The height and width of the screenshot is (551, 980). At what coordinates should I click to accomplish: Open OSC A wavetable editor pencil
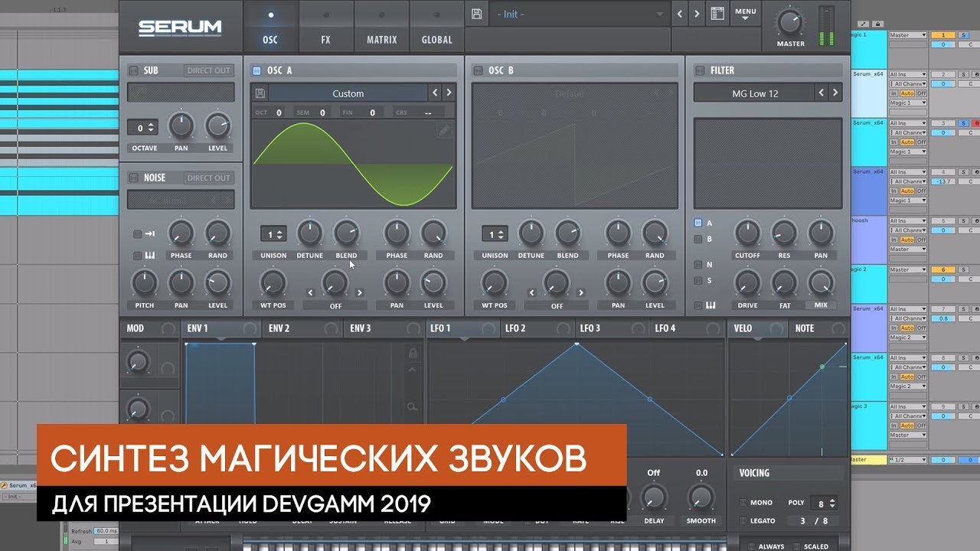[444, 131]
